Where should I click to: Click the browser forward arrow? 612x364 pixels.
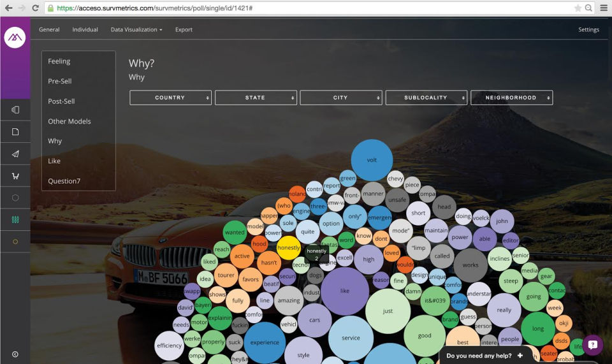(x=22, y=8)
